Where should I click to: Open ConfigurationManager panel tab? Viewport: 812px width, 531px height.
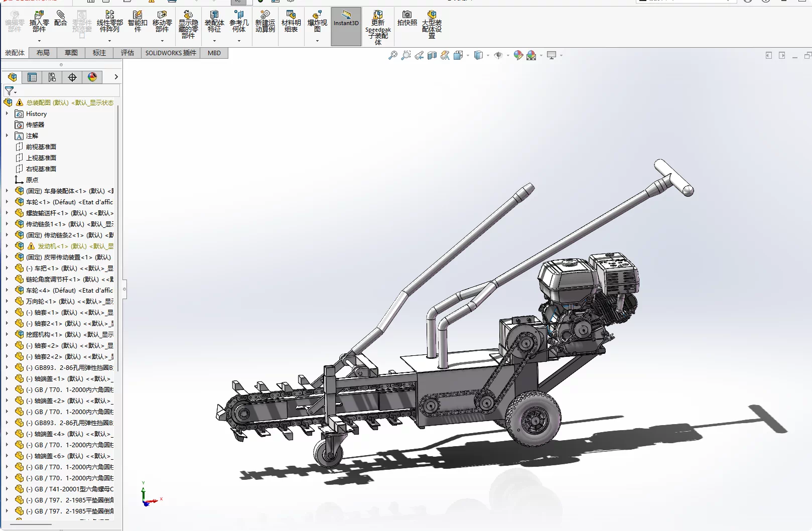[x=52, y=77]
